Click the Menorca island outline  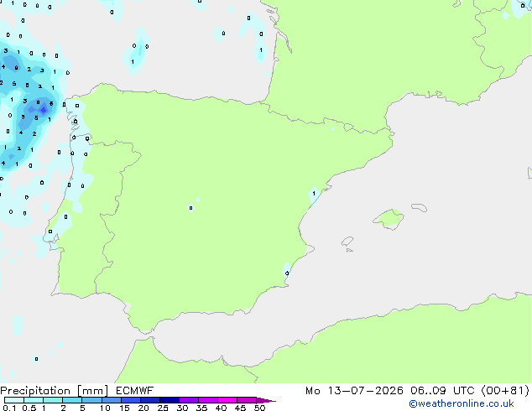coord(420,207)
